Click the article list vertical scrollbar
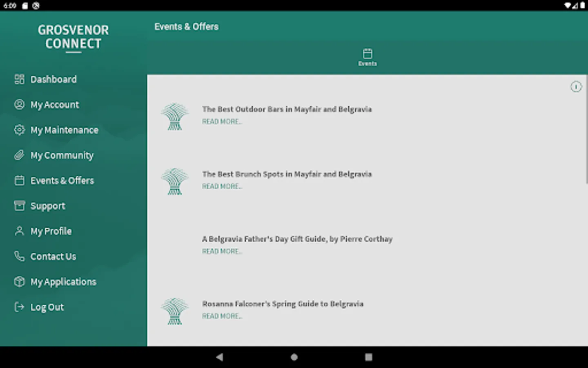 coord(586,130)
